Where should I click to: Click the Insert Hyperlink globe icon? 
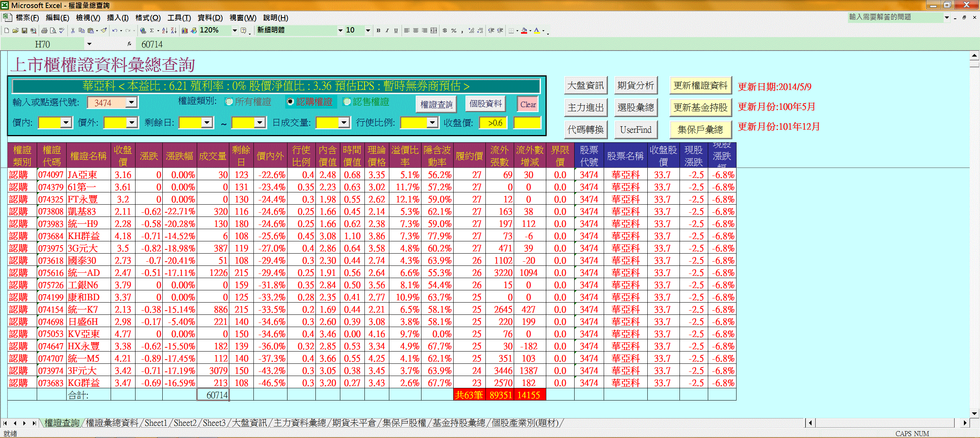point(143,31)
